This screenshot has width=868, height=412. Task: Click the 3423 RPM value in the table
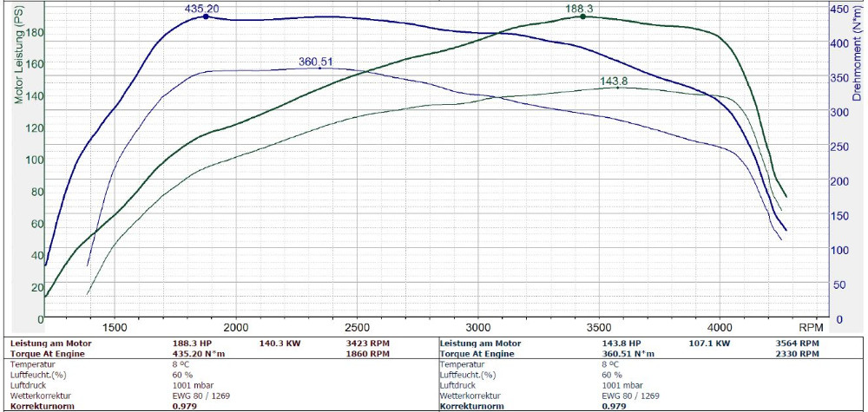point(363,343)
